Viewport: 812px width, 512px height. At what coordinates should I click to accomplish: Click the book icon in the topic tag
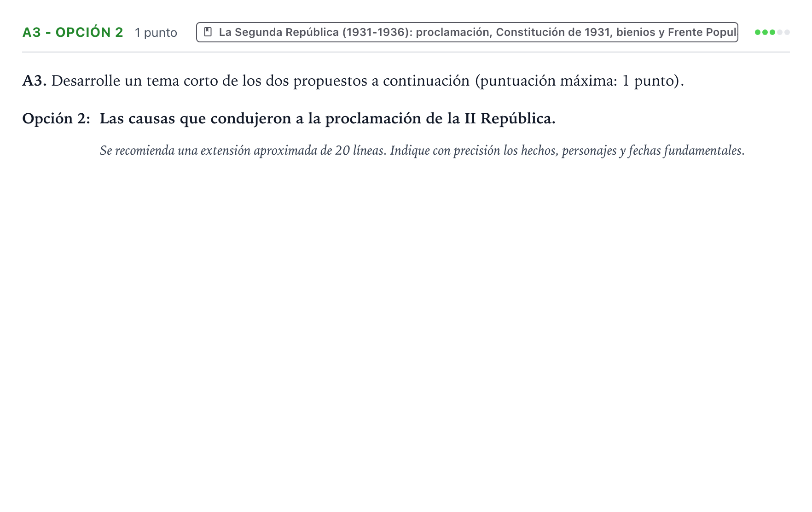(x=208, y=32)
